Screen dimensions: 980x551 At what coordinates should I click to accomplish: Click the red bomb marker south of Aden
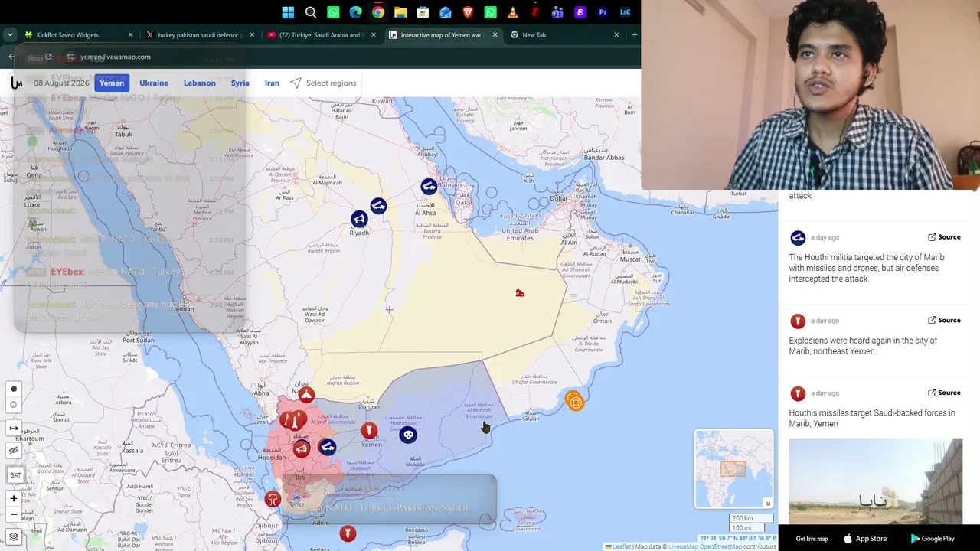point(348,533)
